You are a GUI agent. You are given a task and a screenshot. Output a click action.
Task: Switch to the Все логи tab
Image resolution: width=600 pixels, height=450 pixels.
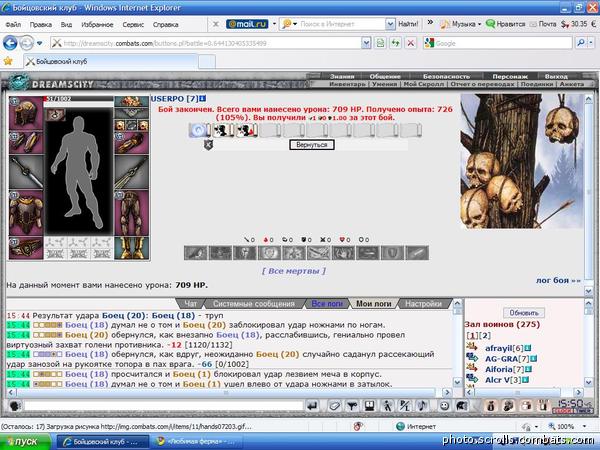tap(327, 303)
